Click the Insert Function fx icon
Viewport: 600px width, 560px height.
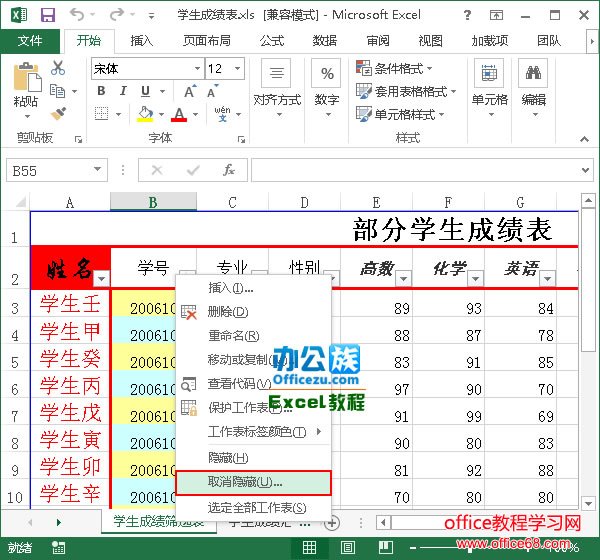(229, 170)
